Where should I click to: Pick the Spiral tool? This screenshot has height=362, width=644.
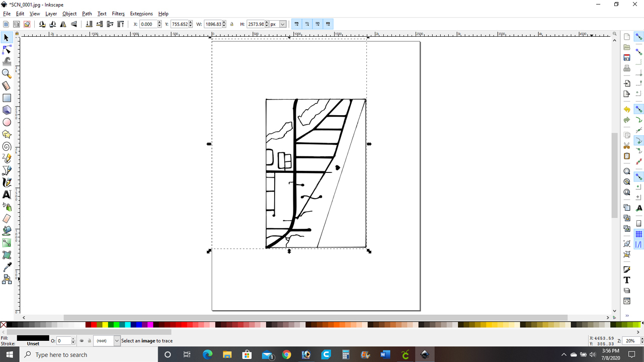(x=7, y=146)
